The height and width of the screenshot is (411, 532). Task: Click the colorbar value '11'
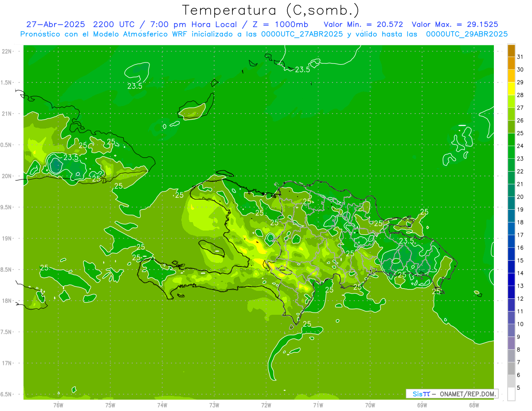[520, 311]
